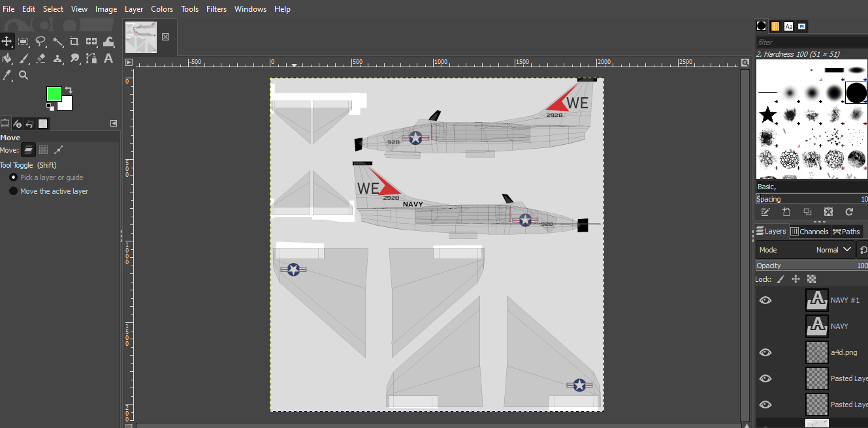Switch to the Paths tab
The width and height of the screenshot is (868, 428).
(846, 232)
